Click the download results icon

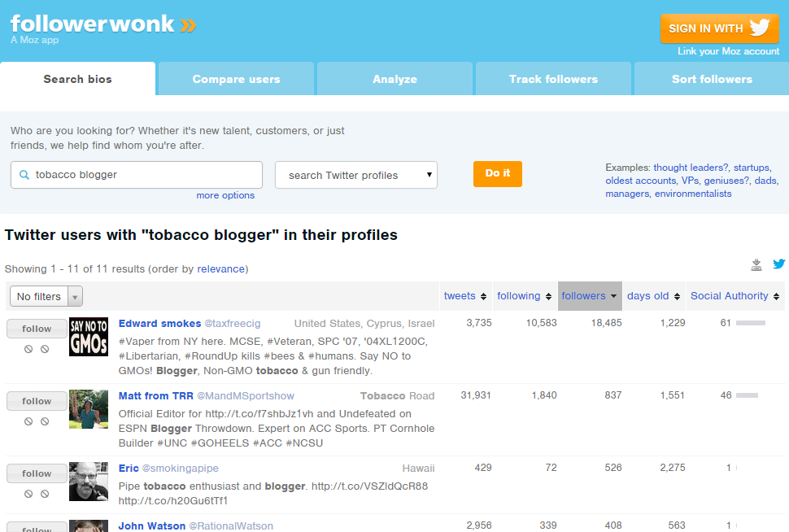(x=756, y=264)
